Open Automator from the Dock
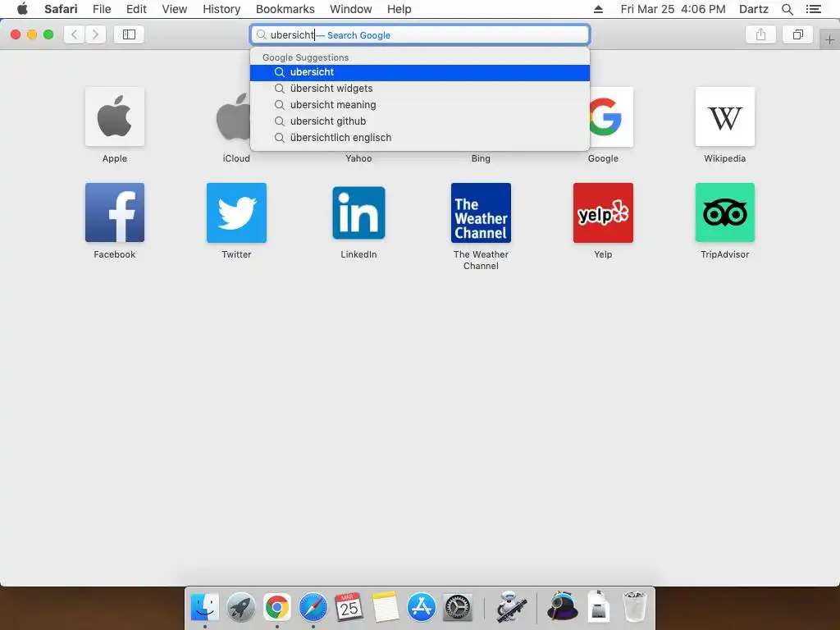 pyautogui.click(x=511, y=607)
